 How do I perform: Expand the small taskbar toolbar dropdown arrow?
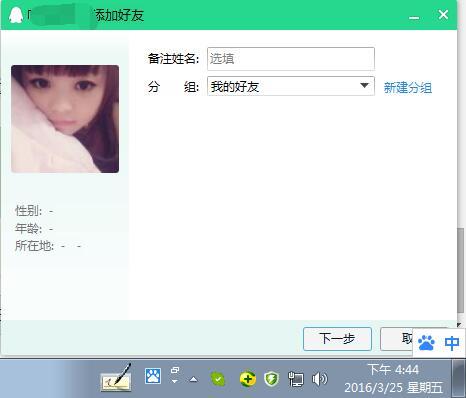[x=175, y=381]
